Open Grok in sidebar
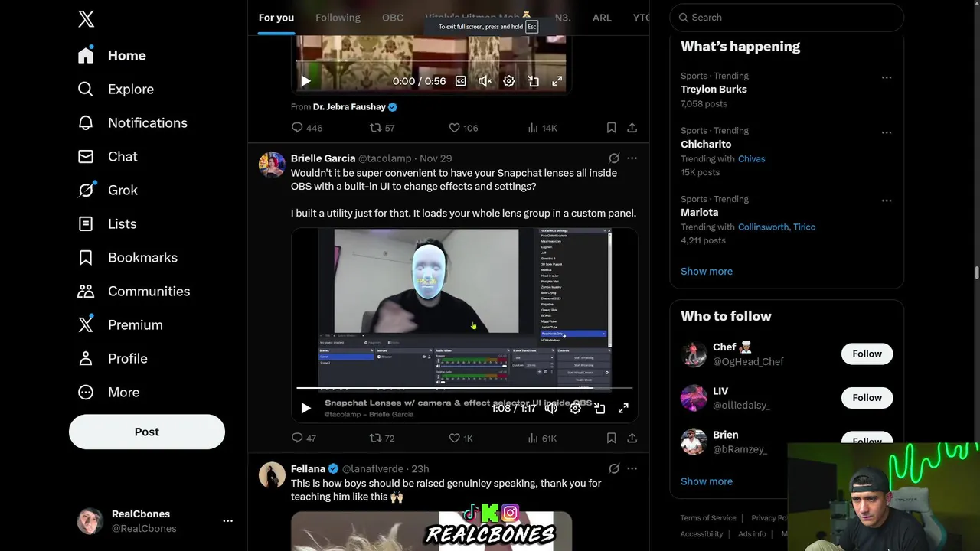The width and height of the screenshot is (980, 551). pos(107,190)
